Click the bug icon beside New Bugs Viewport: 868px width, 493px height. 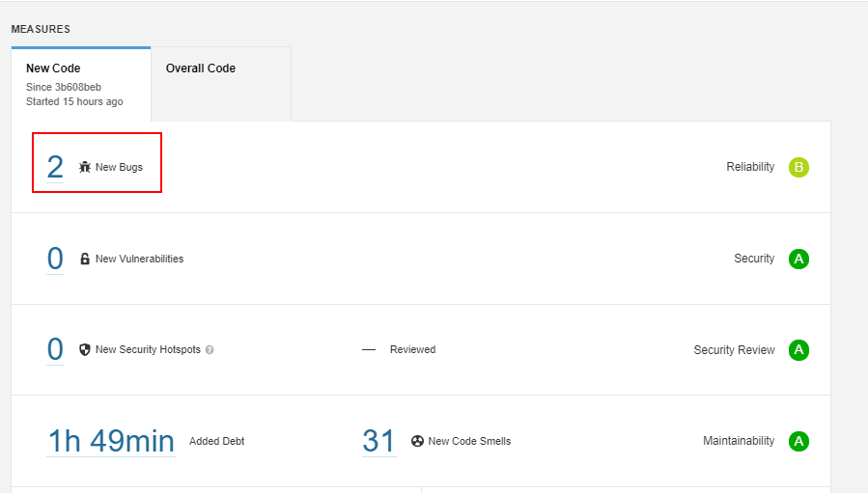point(85,167)
